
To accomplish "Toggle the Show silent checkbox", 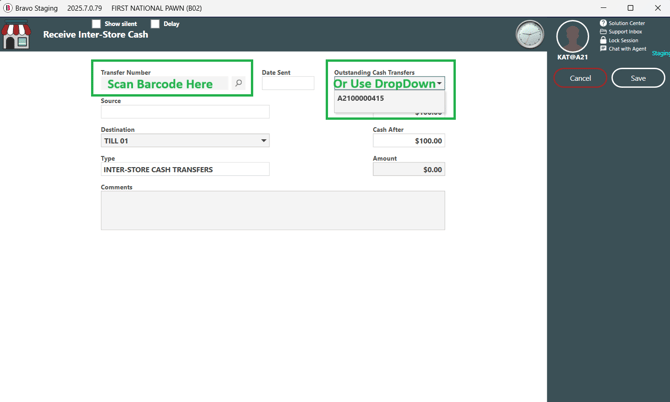I will 96,24.
